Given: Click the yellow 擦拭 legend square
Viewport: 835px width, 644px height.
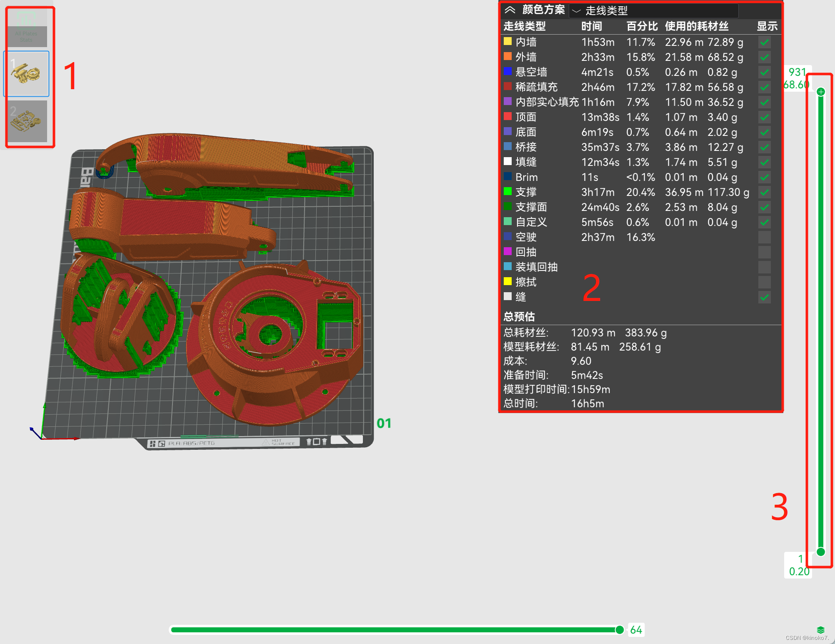Looking at the screenshot, I should 507,281.
